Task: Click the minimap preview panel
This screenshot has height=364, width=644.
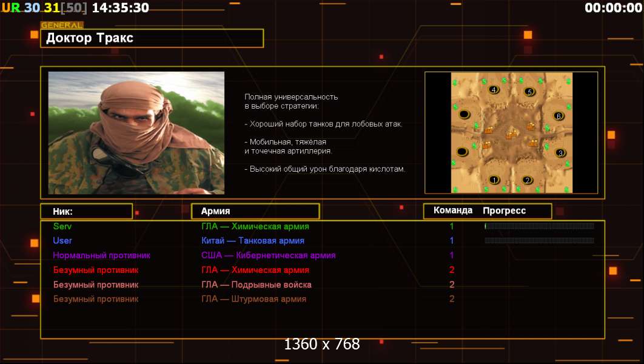Action: point(511,133)
